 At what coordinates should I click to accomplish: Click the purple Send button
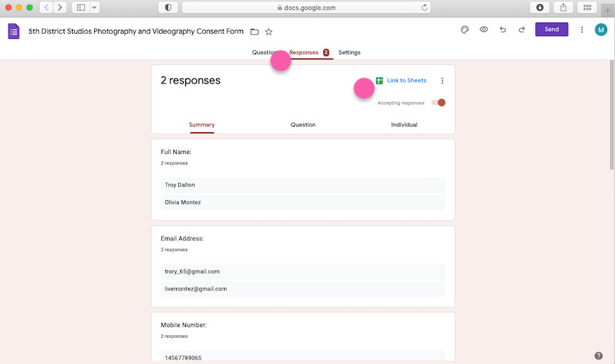551,30
